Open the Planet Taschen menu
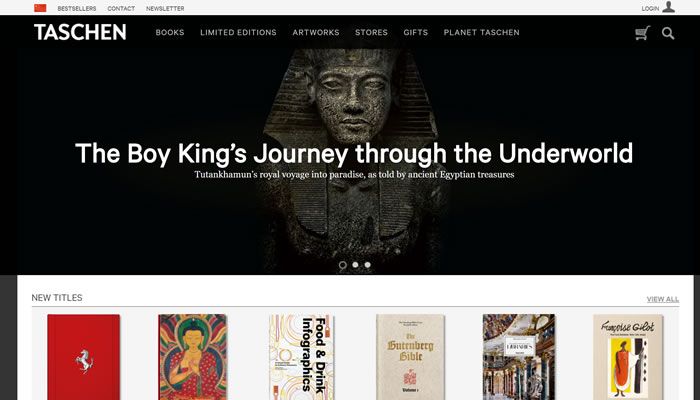This screenshot has height=400, width=700. click(x=482, y=33)
